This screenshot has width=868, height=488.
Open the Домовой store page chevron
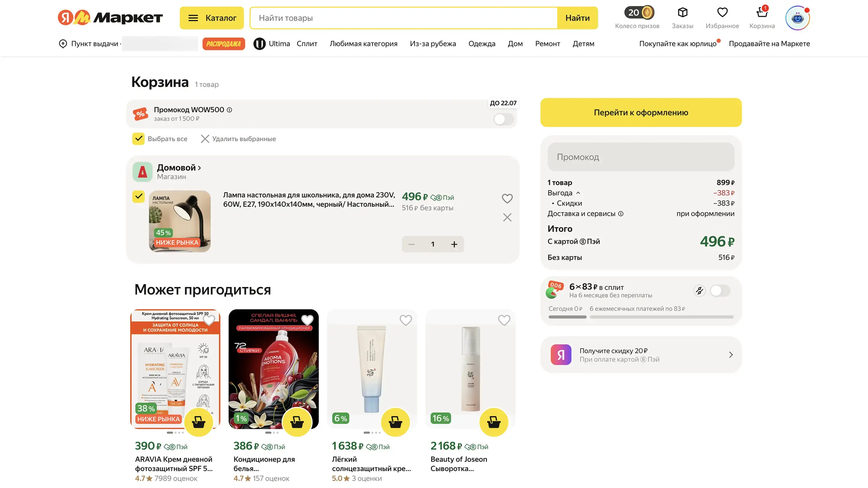[200, 168]
